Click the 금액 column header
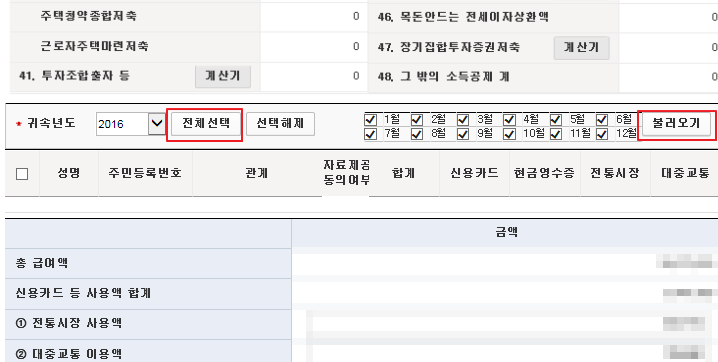The width and height of the screenshot is (718, 362). pos(506,232)
